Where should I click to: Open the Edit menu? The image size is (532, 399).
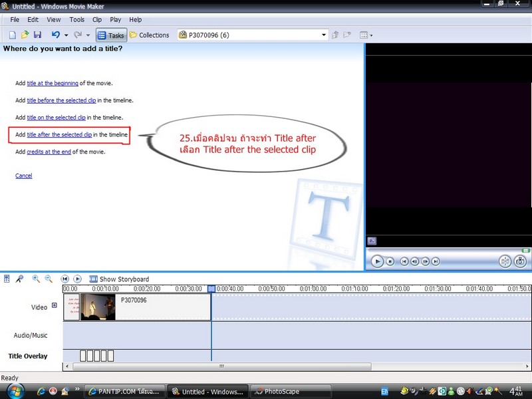point(33,20)
